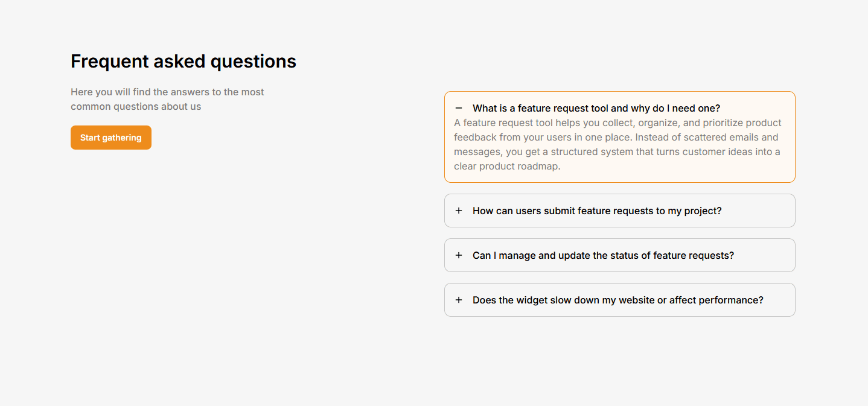Image resolution: width=868 pixels, height=406 pixels.
Task: Click "clear product roadmap" text in the answer
Action: 507,167
